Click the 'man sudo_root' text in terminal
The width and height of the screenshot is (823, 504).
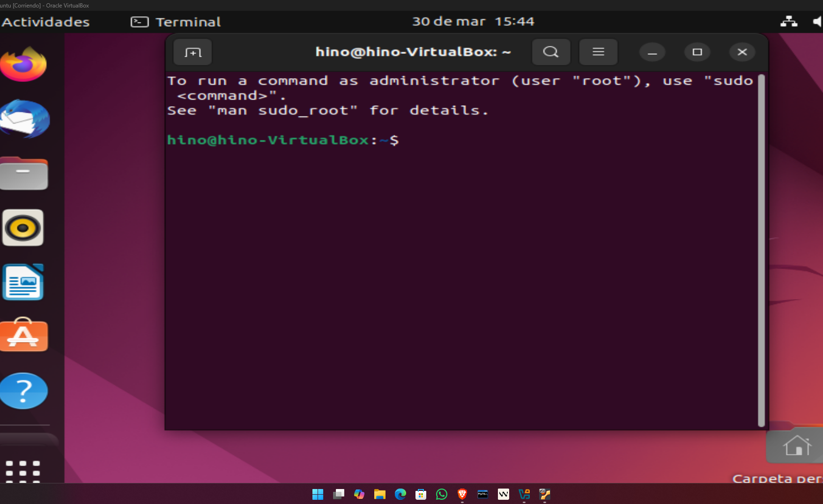click(283, 110)
